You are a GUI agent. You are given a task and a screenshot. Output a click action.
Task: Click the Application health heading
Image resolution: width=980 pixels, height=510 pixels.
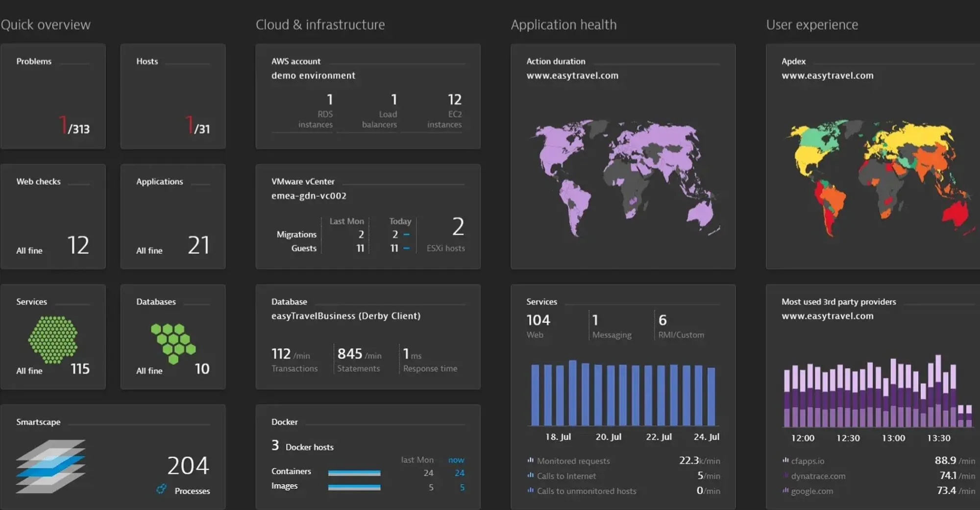click(x=563, y=25)
